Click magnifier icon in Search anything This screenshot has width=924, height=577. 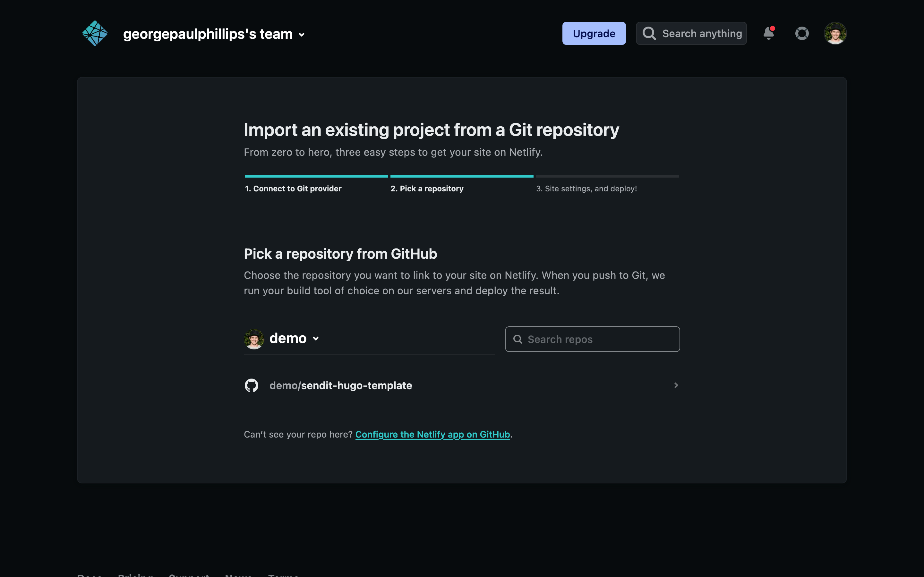coord(649,34)
